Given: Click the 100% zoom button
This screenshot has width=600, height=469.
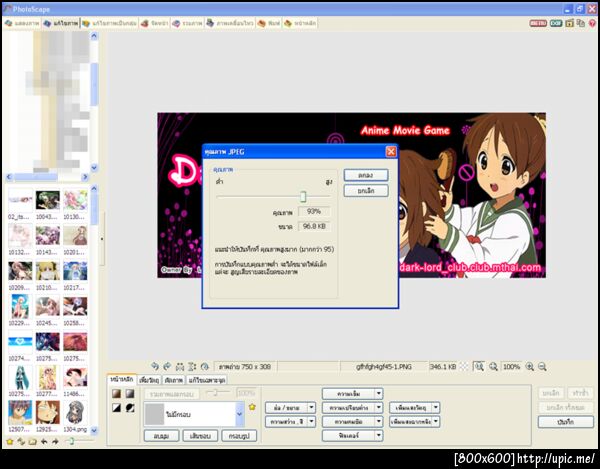Looking at the screenshot, I should click(x=511, y=366).
